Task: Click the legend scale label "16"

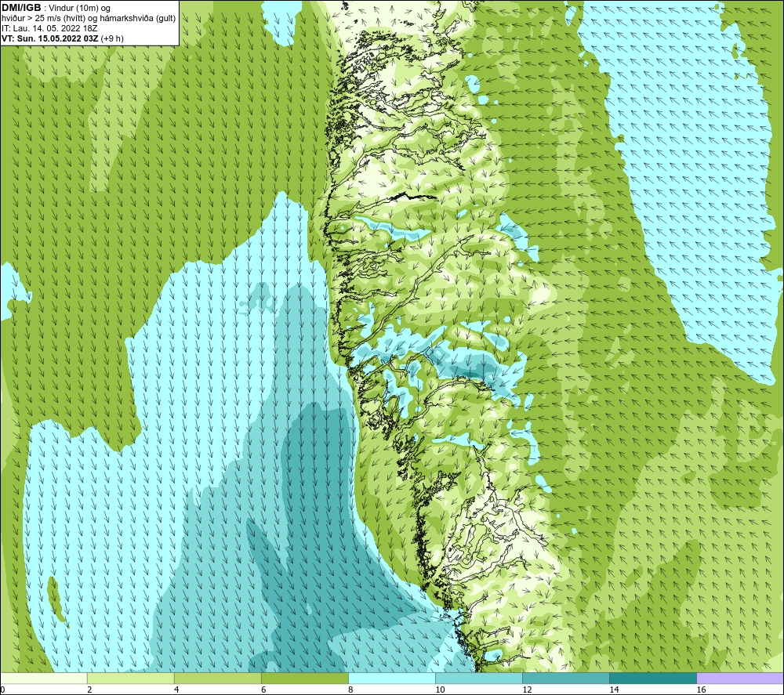Action: click(701, 690)
